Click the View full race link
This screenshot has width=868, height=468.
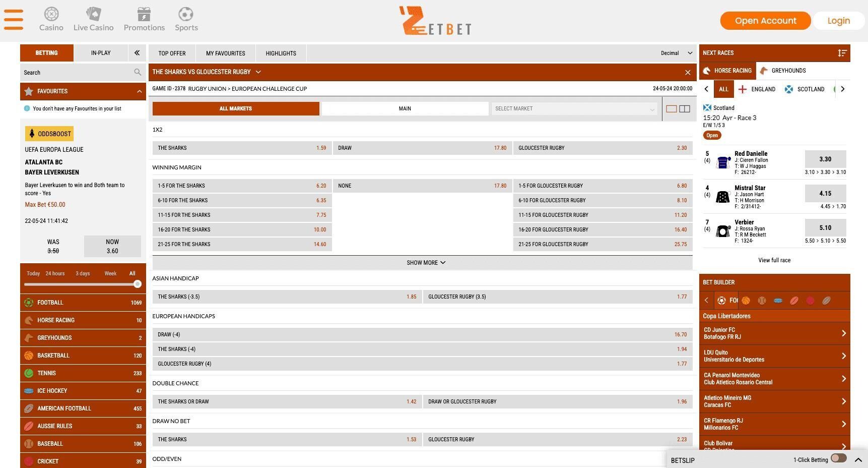[774, 260]
